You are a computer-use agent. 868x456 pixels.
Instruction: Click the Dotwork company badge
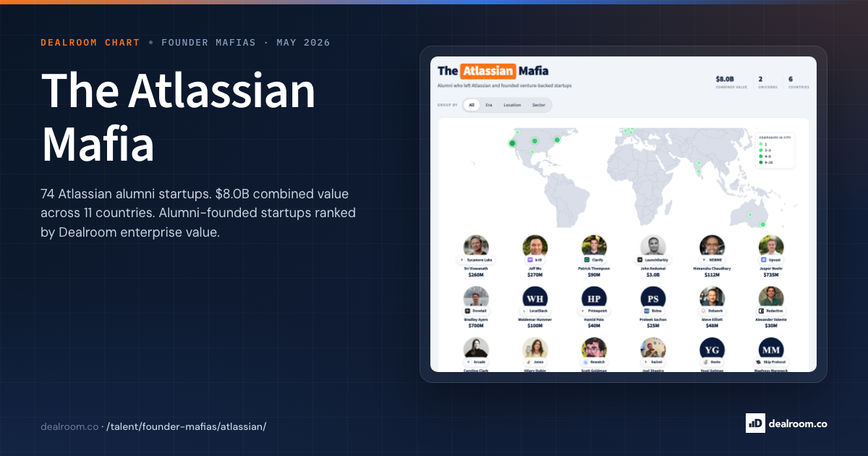click(712, 311)
